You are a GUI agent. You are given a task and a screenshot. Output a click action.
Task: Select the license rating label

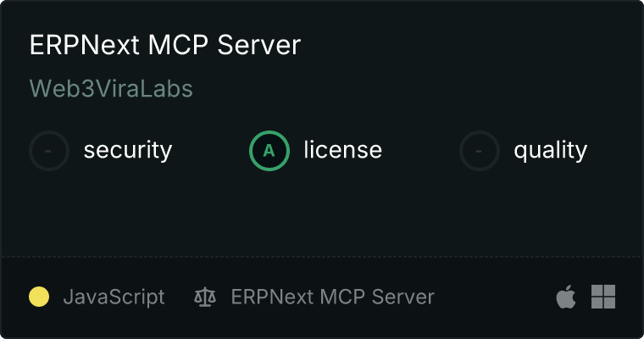[x=343, y=149]
